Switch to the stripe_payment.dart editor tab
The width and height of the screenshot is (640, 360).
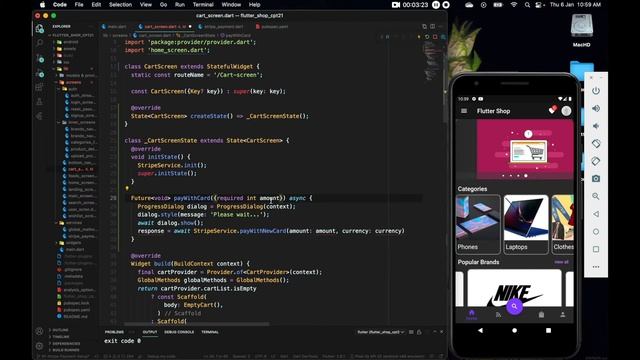pyautogui.click(x=220, y=27)
